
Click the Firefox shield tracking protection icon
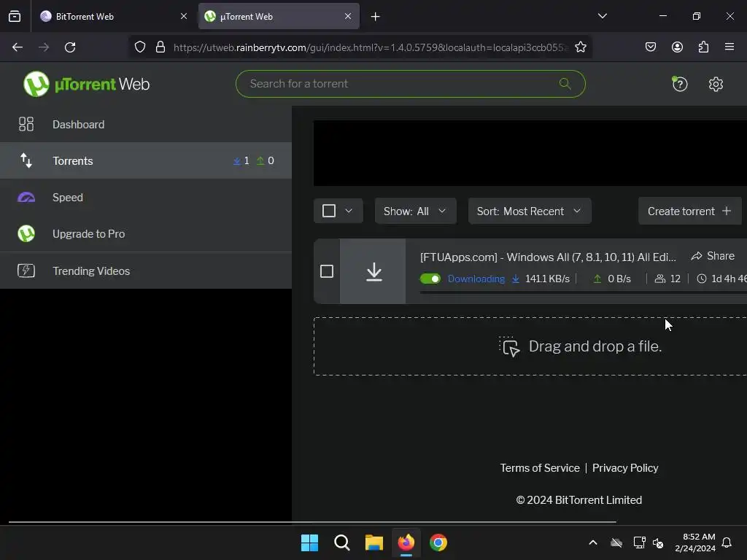[139, 47]
